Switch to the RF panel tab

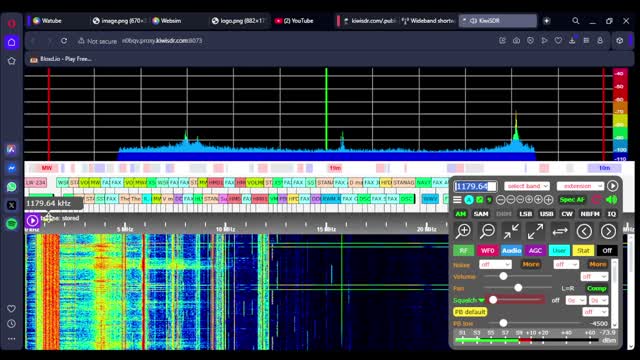tap(463, 251)
